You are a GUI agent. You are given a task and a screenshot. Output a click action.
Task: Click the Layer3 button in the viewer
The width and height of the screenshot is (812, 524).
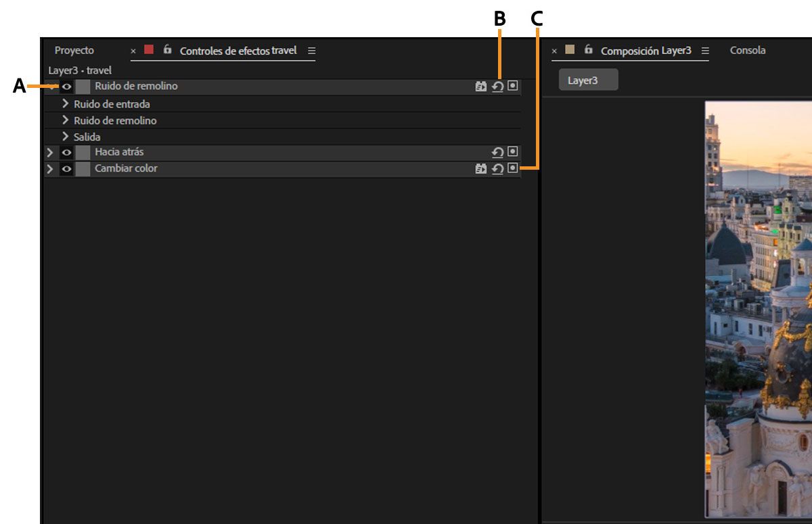pyautogui.click(x=587, y=79)
